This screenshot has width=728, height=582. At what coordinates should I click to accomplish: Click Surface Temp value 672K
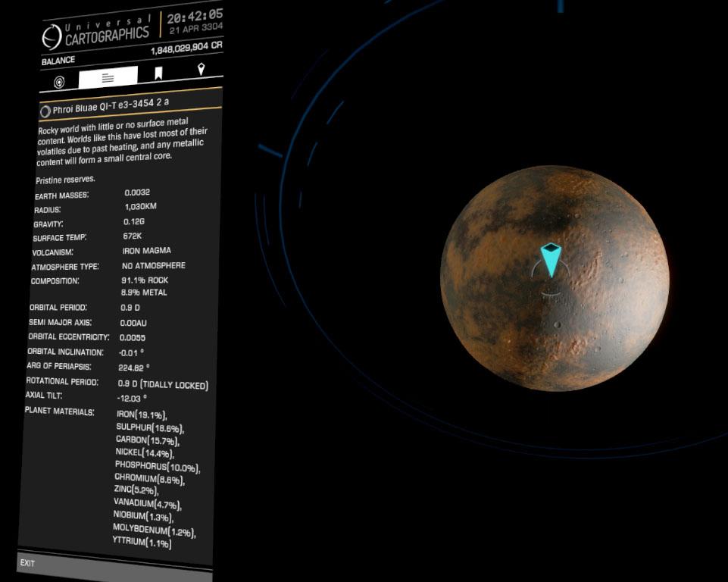(x=133, y=236)
